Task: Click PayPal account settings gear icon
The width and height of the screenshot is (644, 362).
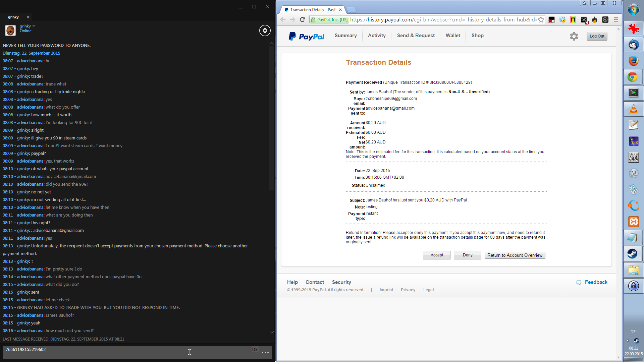Action: coord(574,36)
